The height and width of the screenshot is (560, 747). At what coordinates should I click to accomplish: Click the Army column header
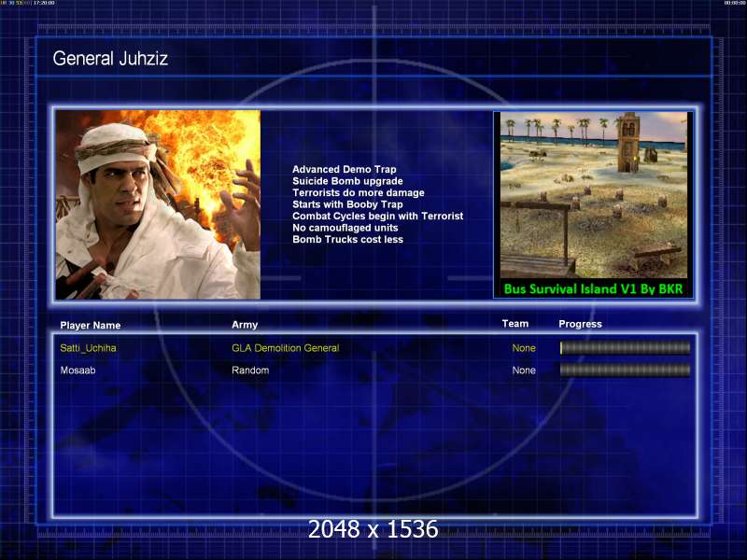coord(245,325)
